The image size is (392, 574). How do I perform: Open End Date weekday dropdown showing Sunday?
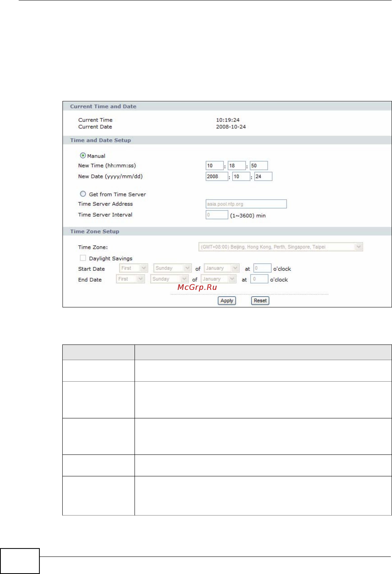169,279
